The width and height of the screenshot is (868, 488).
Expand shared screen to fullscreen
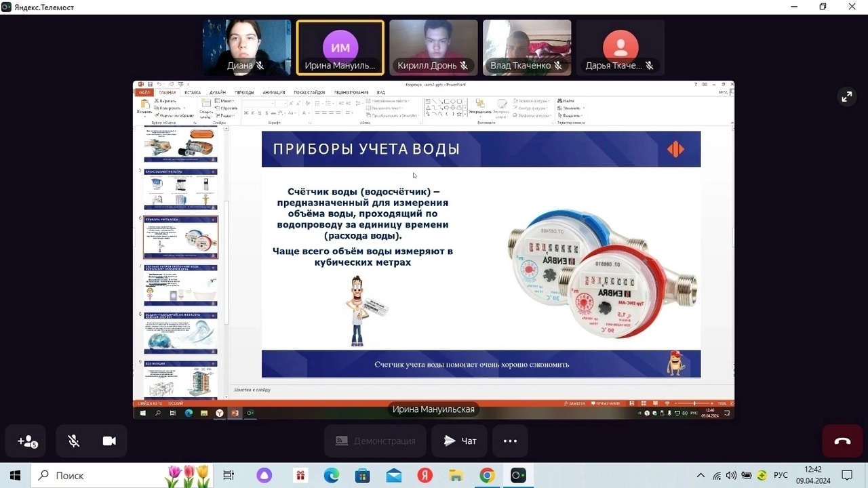tap(847, 97)
